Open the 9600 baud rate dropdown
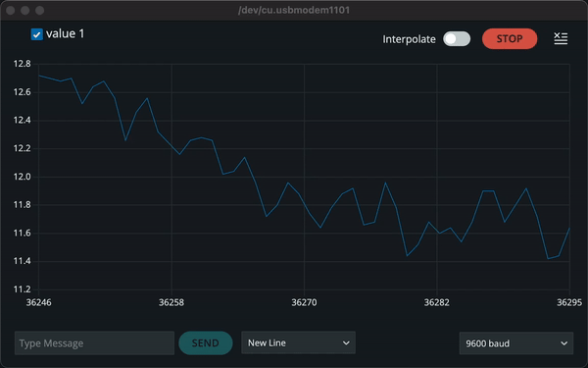588x368 pixels. coord(516,343)
